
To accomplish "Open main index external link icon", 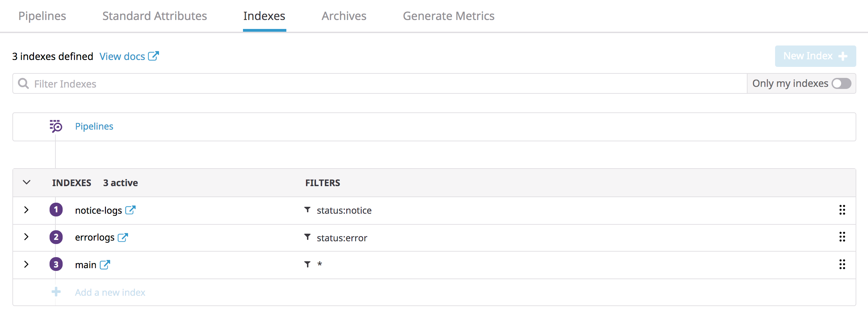I will click(x=105, y=265).
